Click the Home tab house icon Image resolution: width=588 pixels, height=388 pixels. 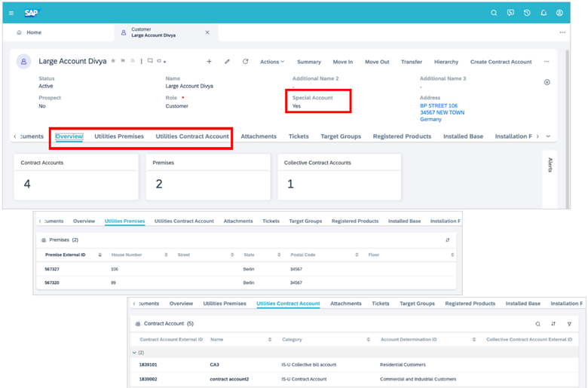point(19,32)
